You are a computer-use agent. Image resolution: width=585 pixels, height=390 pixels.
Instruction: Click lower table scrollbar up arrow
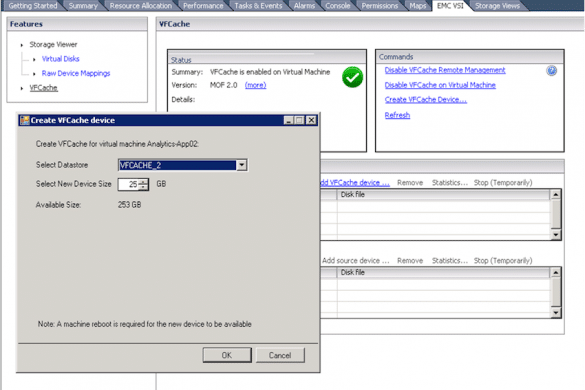click(x=556, y=272)
